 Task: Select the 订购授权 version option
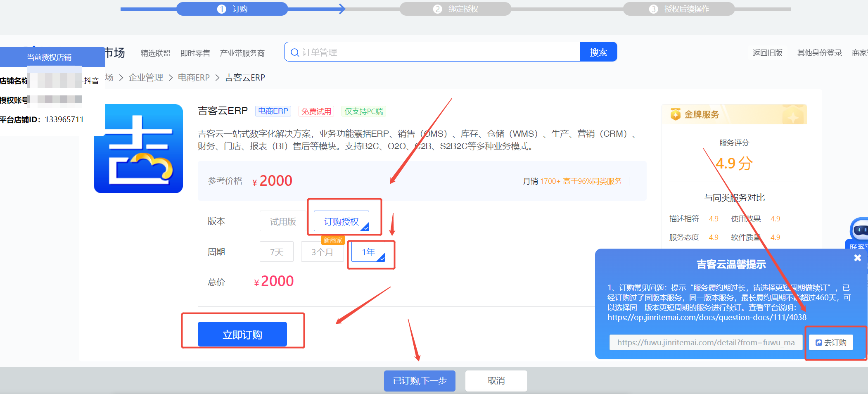coord(342,221)
